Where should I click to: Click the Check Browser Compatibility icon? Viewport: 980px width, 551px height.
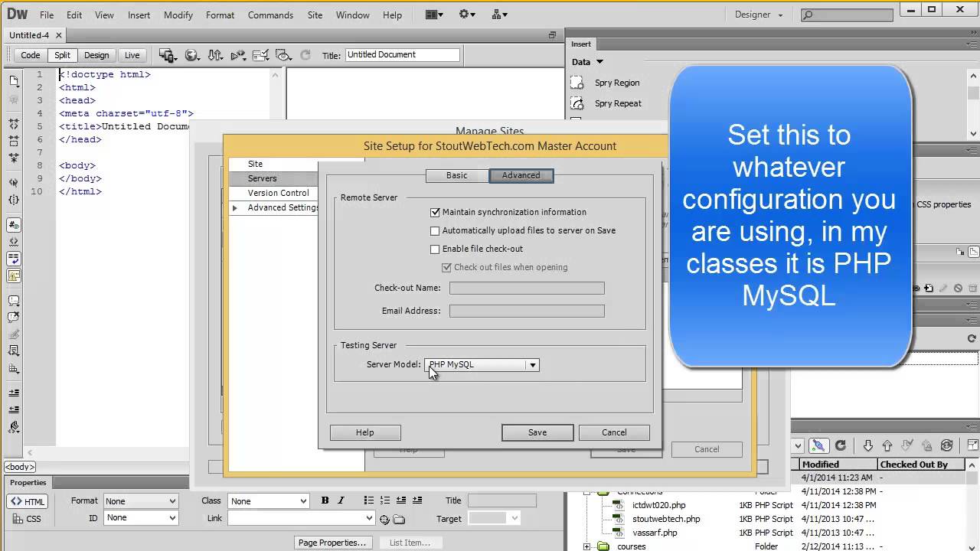tap(260, 55)
